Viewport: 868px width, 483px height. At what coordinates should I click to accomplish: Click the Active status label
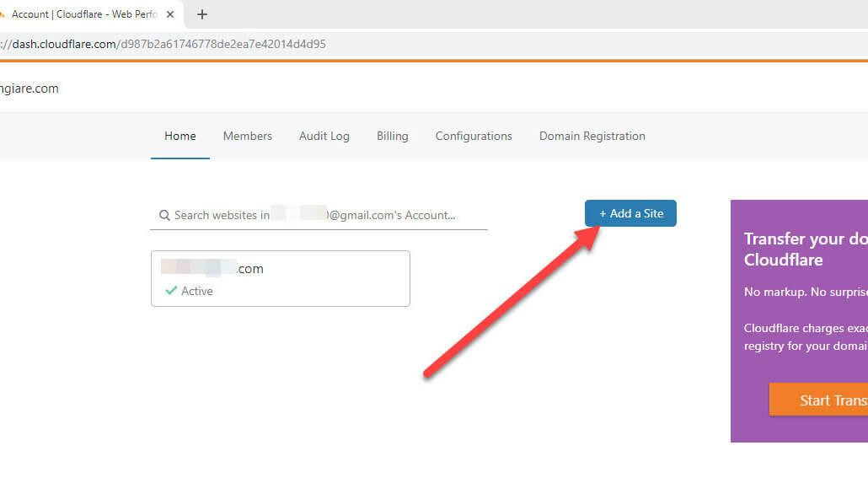pos(197,291)
